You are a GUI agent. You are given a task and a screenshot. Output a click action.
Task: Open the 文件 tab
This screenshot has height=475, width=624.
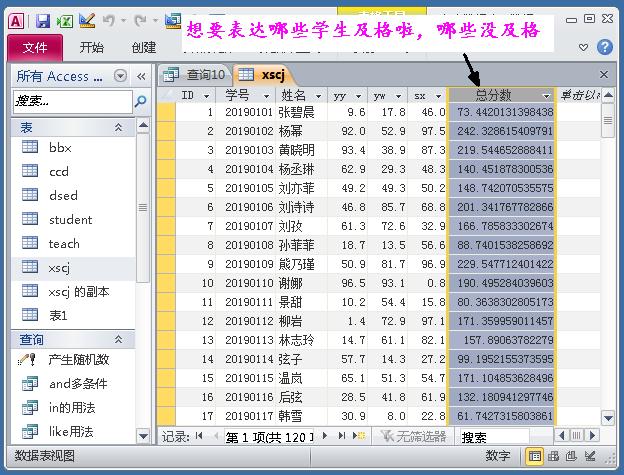click(35, 48)
